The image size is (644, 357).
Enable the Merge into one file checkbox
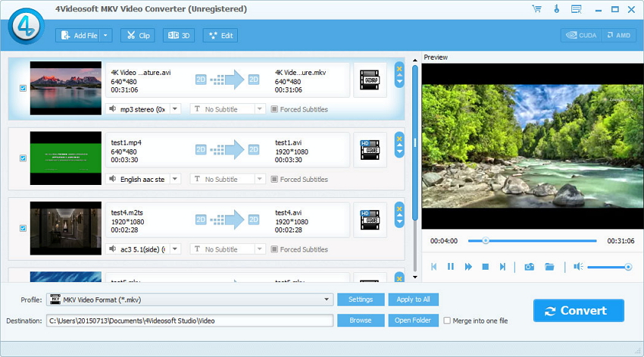[447, 321]
